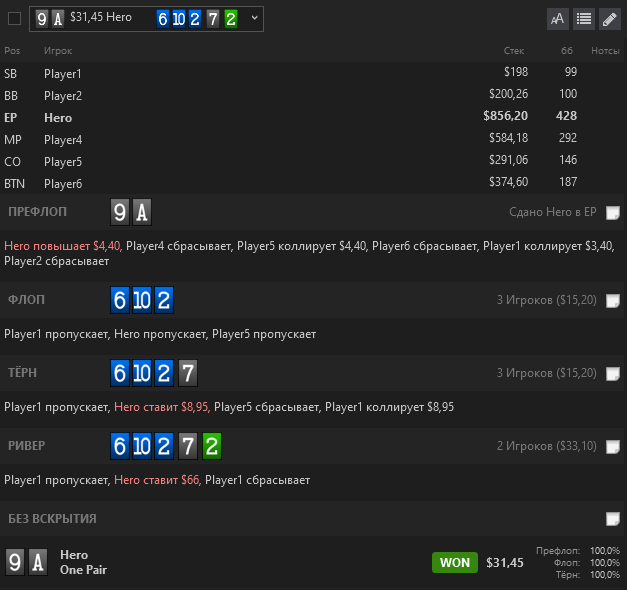Image resolution: width=627 pixels, height=590 pixels.
Task: Select the Player2 row in BB
Action: pos(312,95)
